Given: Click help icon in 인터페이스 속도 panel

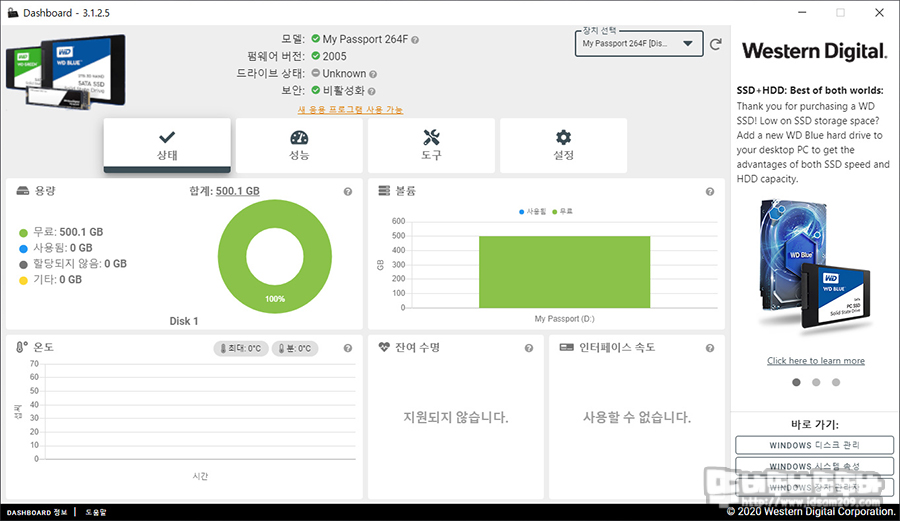Looking at the screenshot, I should pos(710,348).
